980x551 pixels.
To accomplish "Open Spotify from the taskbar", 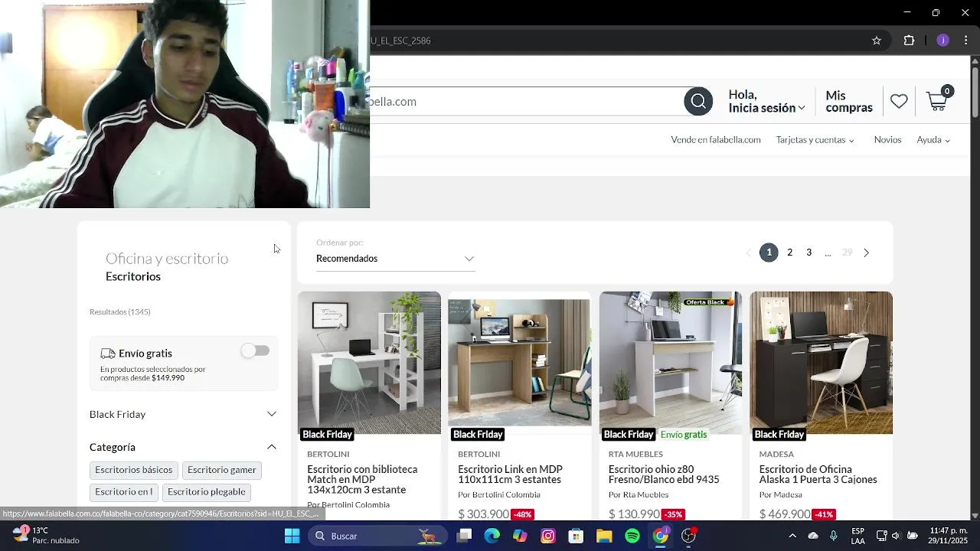I will 632,536.
